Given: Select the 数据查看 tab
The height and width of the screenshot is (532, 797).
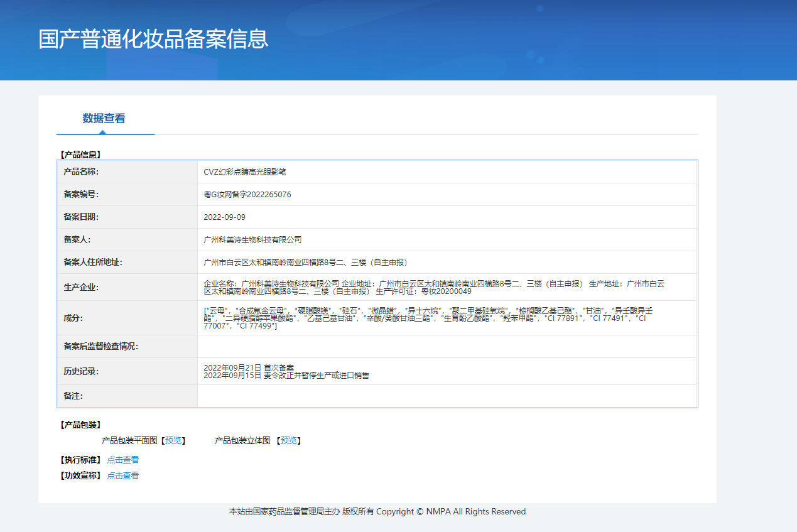Looking at the screenshot, I should click(x=104, y=118).
